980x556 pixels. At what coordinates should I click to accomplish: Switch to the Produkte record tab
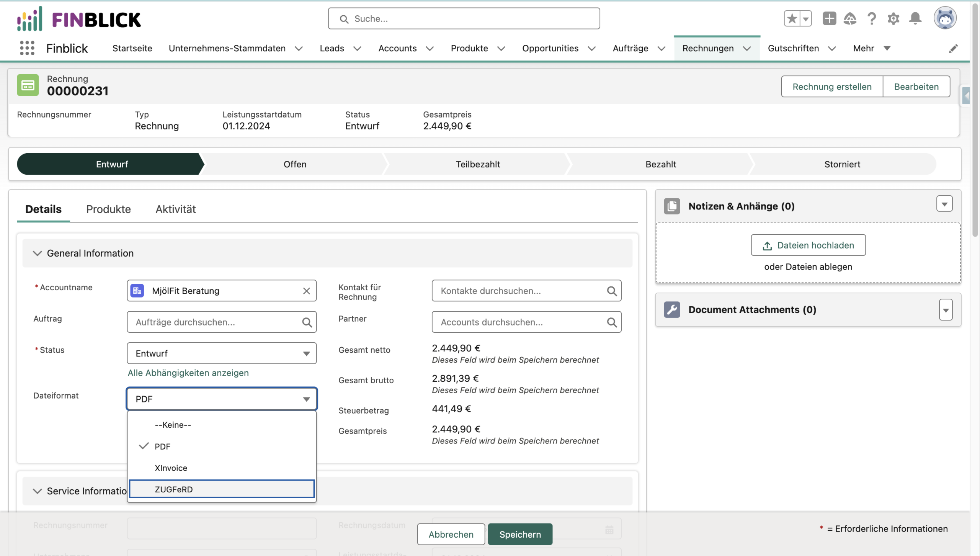click(x=108, y=209)
